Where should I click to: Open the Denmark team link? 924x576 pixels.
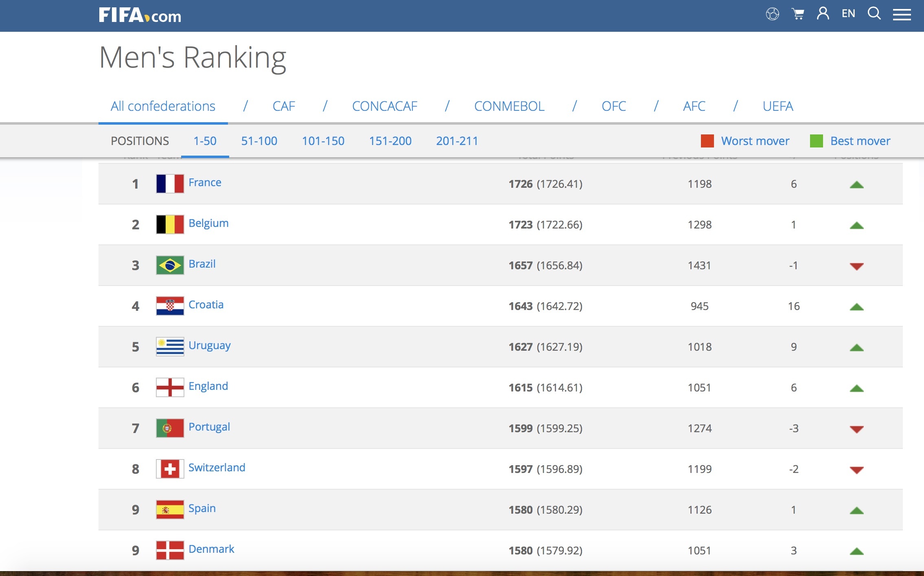click(x=211, y=549)
